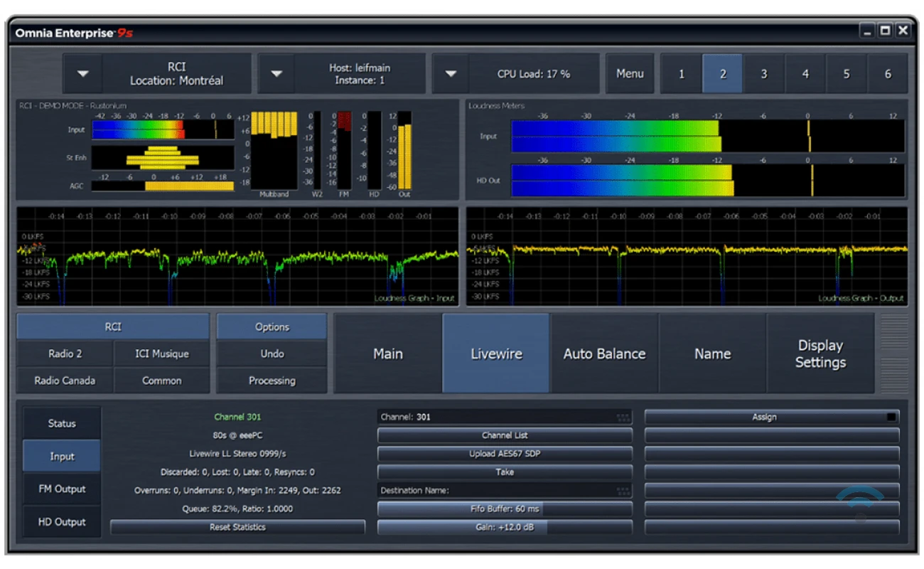Open the Display Settings tab
Image resolution: width=924 pixels, height=569 pixels.
click(x=820, y=353)
